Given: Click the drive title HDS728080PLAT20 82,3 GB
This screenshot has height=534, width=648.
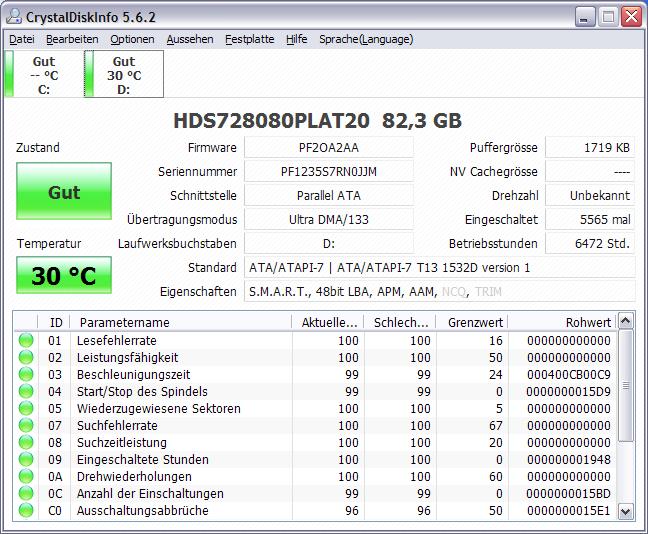Looking at the screenshot, I should click(317, 121).
